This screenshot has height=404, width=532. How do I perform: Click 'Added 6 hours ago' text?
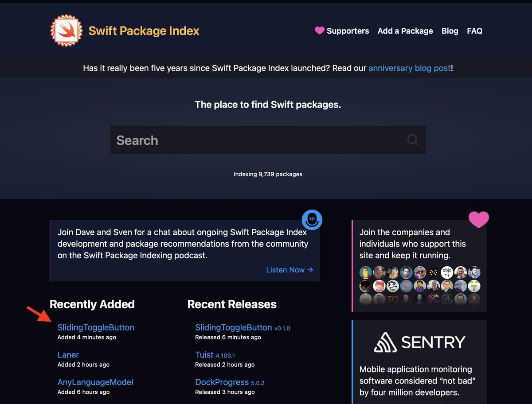pyautogui.click(x=83, y=392)
